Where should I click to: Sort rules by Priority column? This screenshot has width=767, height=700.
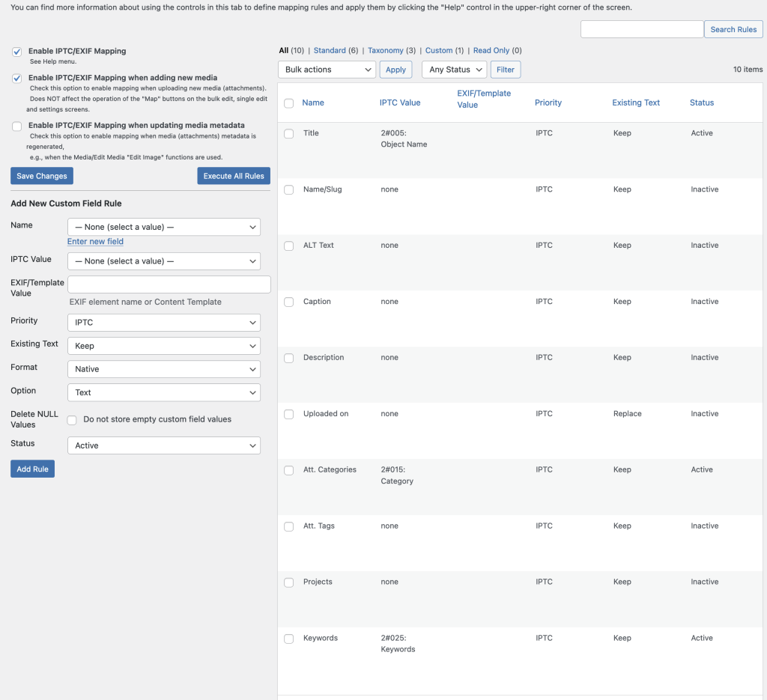548,103
